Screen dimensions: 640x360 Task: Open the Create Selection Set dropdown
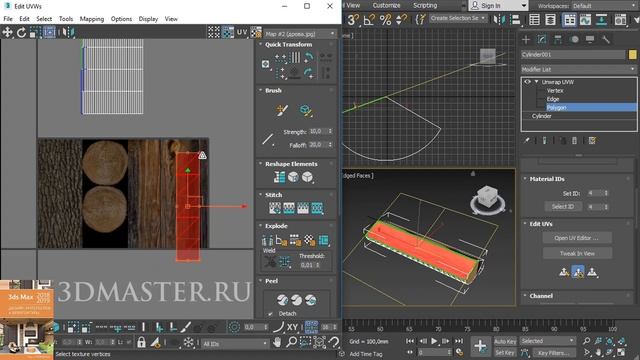click(458, 18)
